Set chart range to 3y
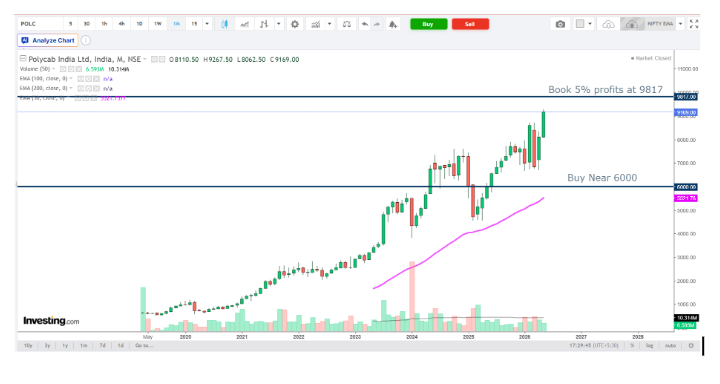The width and height of the screenshot is (720, 384). [47, 345]
